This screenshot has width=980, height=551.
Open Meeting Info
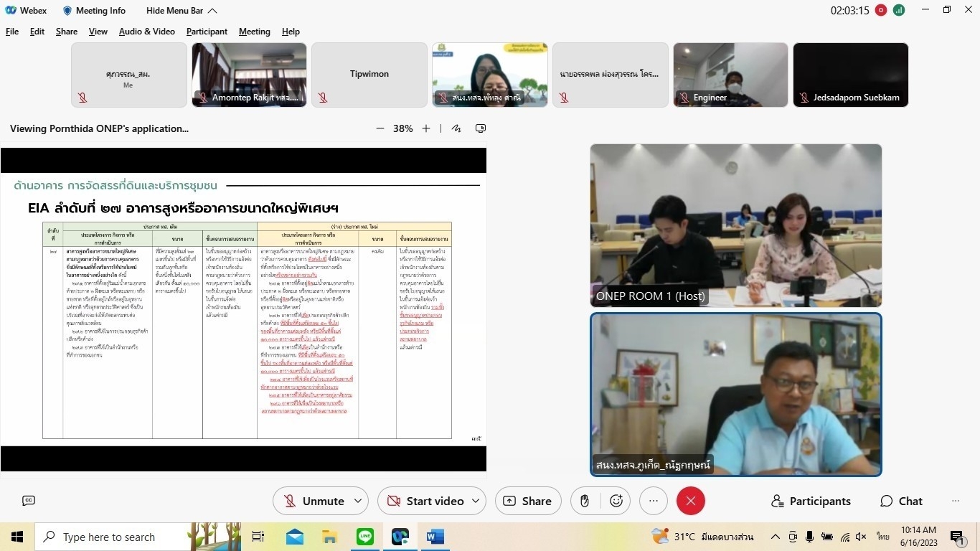coord(94,10)
